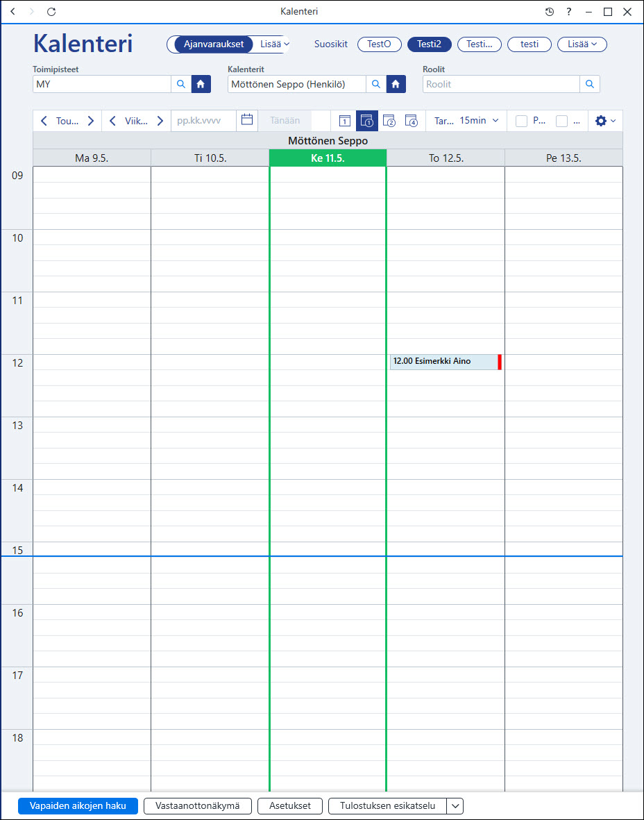
Task: Expand the gear settings dropdown
Action: (605, 121)
